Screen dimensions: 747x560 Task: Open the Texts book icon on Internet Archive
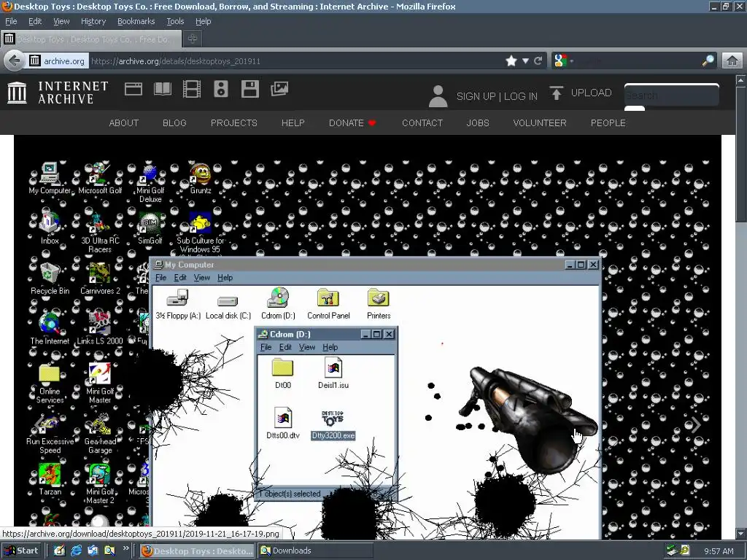[163, 89]
